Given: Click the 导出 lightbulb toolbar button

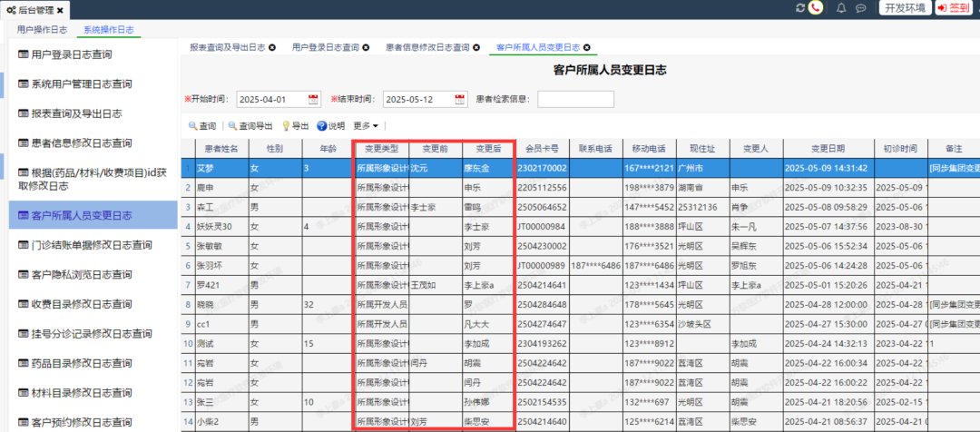Looking at the screenshot, I should coord(296,125).
